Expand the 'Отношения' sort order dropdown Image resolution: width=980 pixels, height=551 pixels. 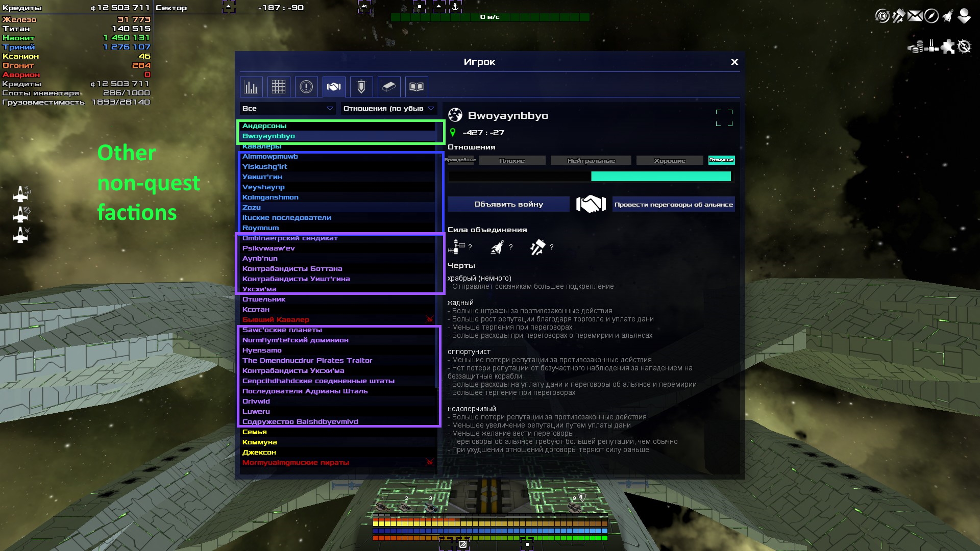point(388,109)
